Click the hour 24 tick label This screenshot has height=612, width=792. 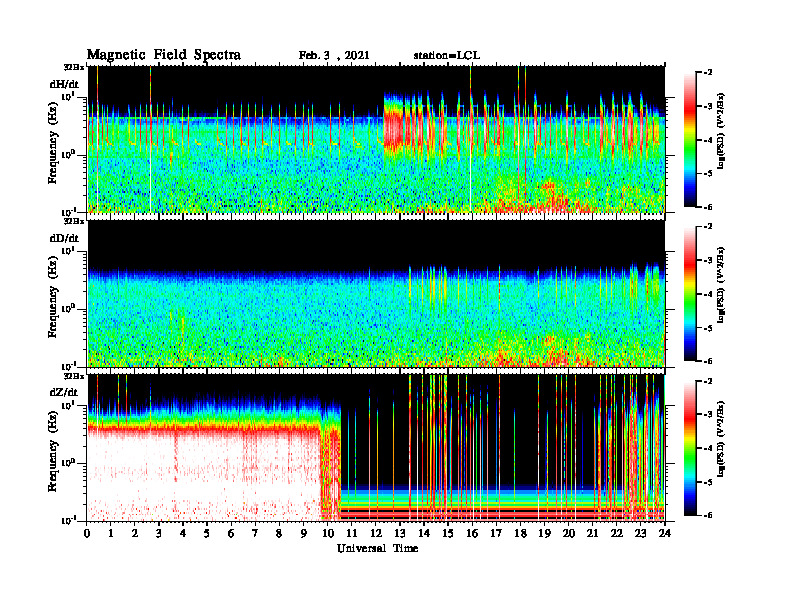665,533
